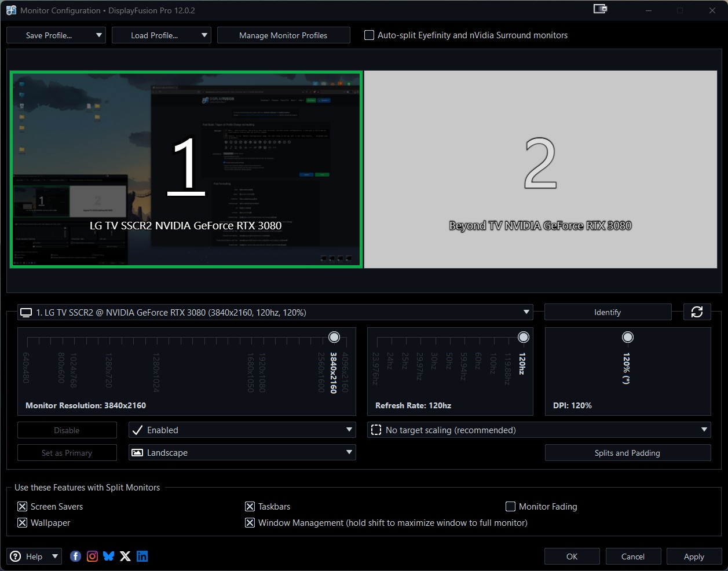The height and width of the screenshot is (571, 728).
Task: Click the 2560x1600 resolution tick label
Action: point(321,372)
